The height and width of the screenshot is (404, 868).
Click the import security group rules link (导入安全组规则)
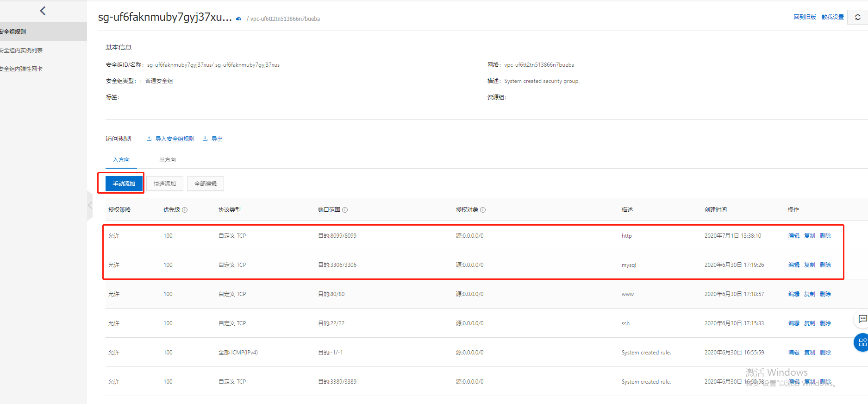point(170,139)
